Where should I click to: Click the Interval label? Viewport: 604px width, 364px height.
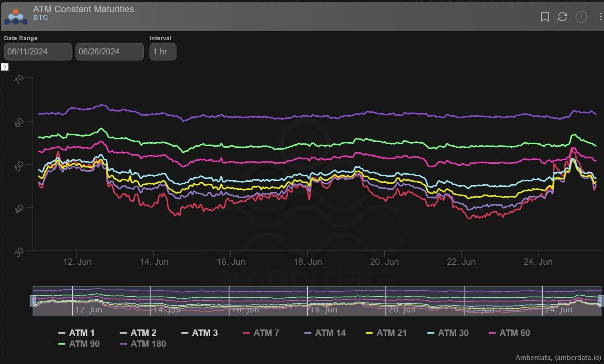(160, 38)
